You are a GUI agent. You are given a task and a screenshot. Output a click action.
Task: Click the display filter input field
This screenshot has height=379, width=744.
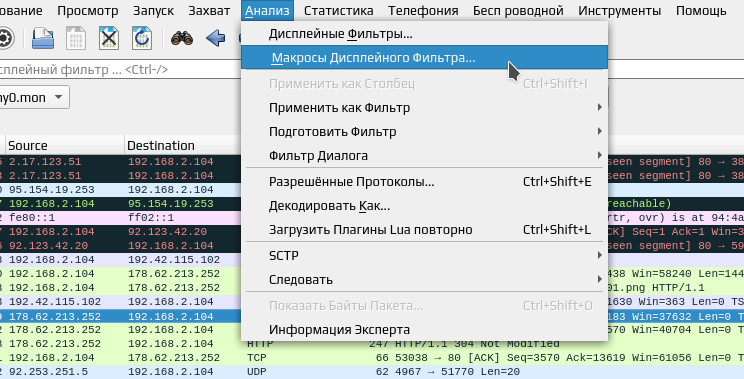click(120, 69)
